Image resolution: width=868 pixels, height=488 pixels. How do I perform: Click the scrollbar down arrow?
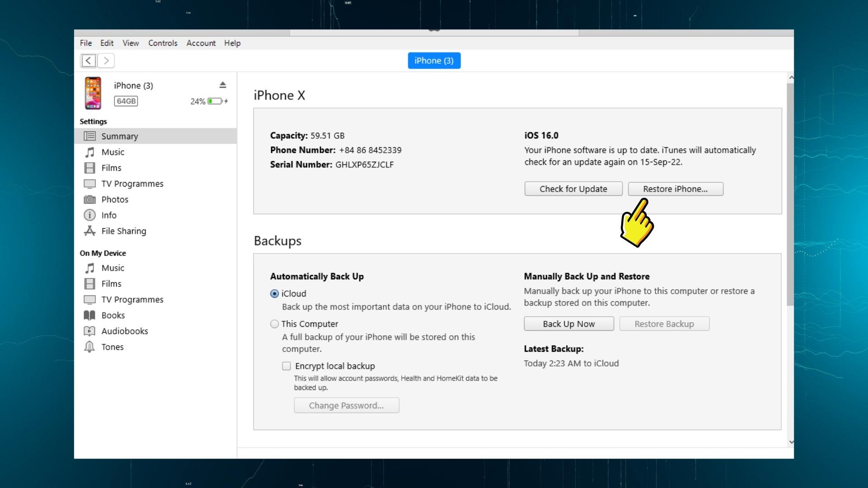tap(791, 442)
